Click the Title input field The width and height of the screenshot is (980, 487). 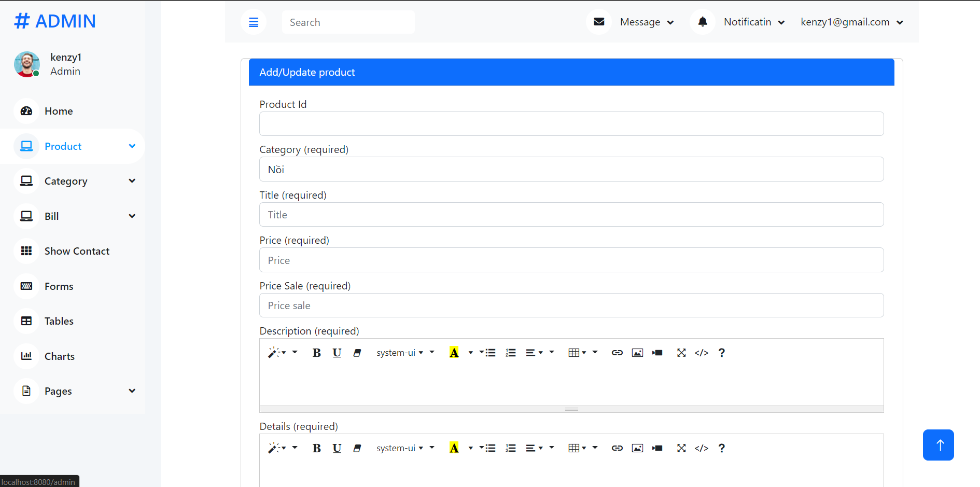[571, 215]
